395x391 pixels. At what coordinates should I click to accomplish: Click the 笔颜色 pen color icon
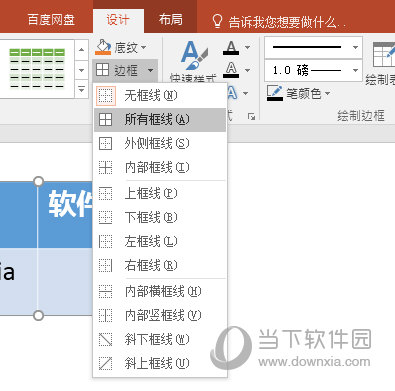point(275,93)
